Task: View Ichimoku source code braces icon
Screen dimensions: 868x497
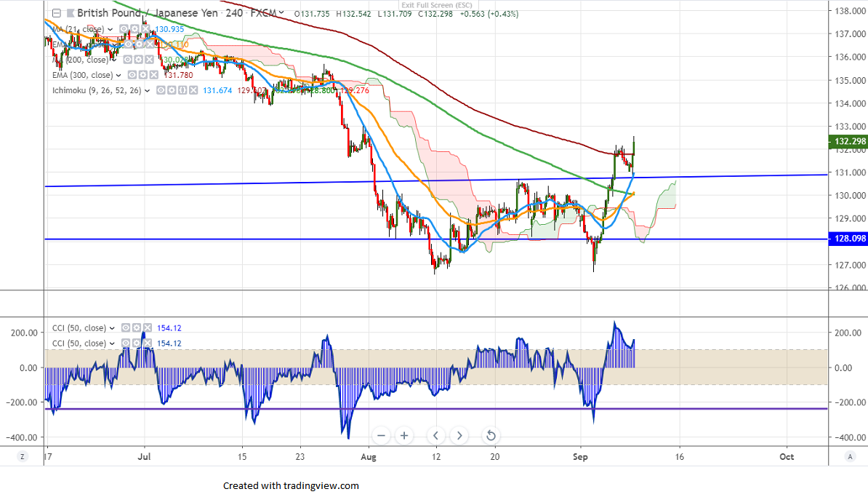Action: click(182, 90)
